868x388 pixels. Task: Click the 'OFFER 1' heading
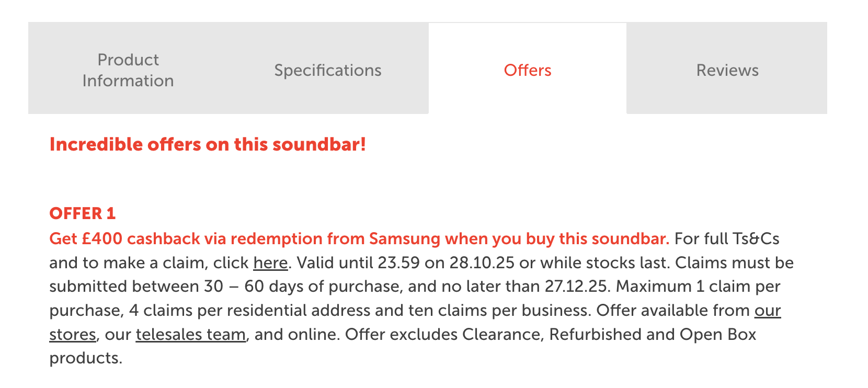coord(83,213)
